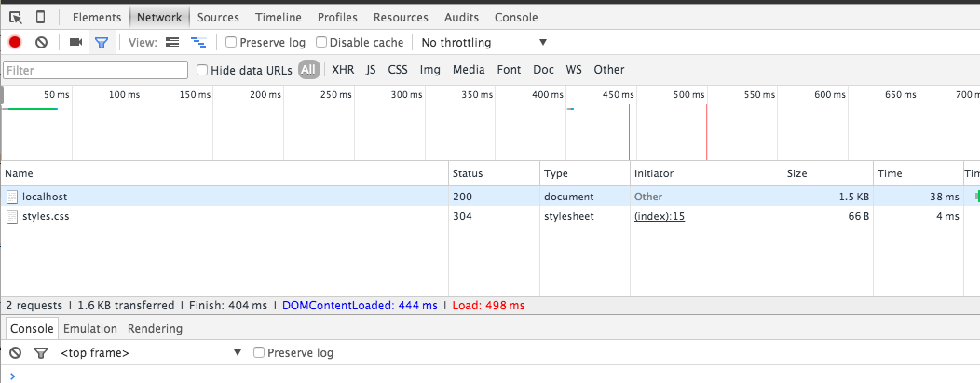Click the red Load marker in timeline overview
Image resolution: width=980 pixels, height=383 pixels.
coord(706,130)
